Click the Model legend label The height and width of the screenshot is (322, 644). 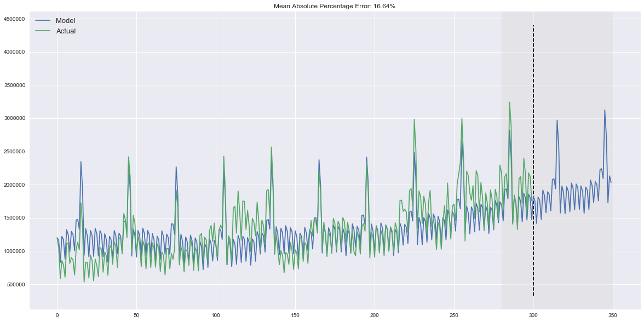(x=65, y=21)
